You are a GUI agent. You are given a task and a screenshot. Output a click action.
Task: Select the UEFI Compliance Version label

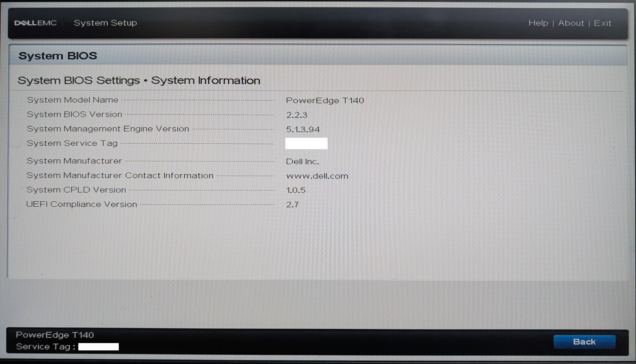coord(82,204)
